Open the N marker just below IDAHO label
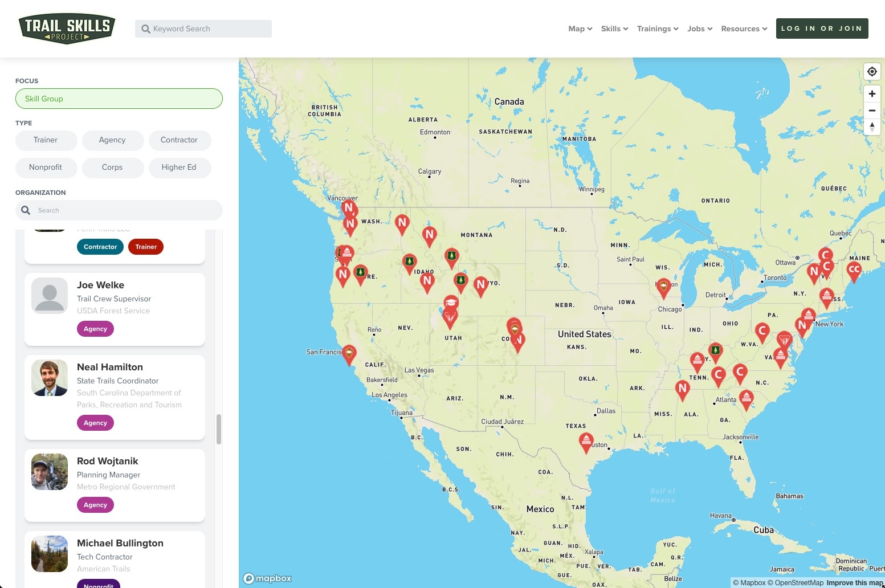 coord(427,282)
